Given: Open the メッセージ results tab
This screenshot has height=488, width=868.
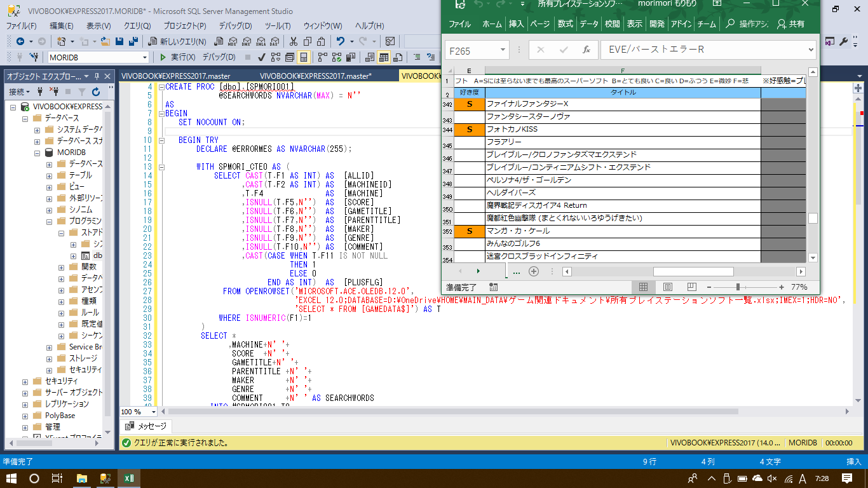Looking at the screenshot, I should pyautogui.click(x=147, y=426).
